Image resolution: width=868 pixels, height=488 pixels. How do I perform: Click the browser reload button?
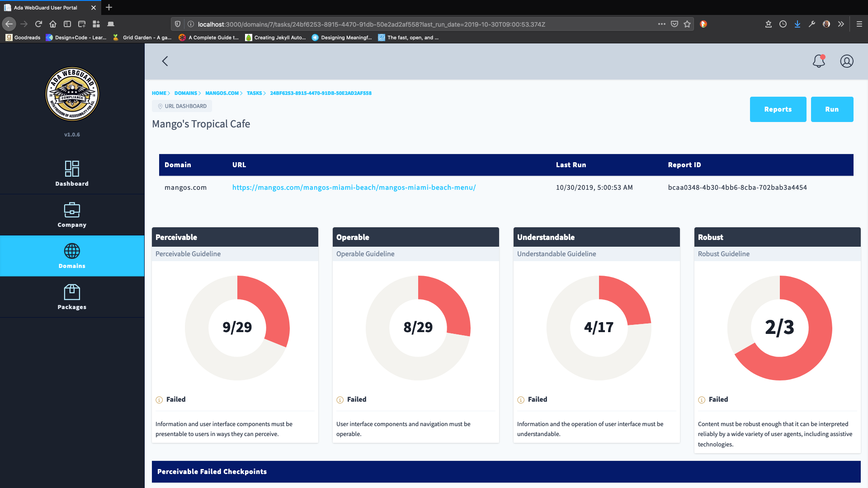point(38,24)
